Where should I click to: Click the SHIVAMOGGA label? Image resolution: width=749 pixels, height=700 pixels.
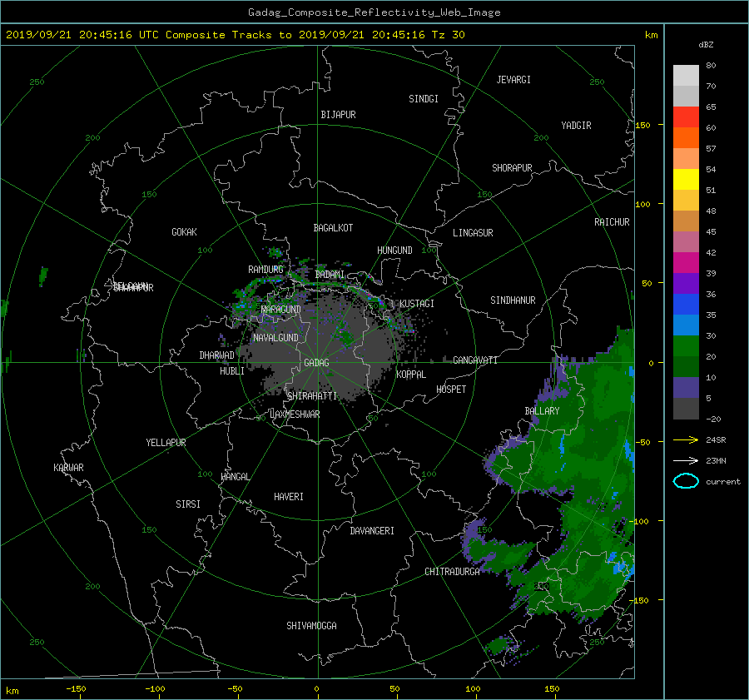pos(311,625)
